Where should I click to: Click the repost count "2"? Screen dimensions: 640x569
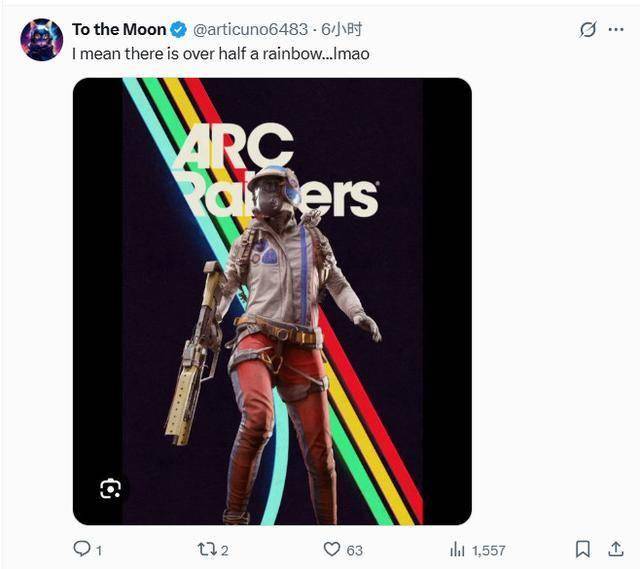point(225,550)
